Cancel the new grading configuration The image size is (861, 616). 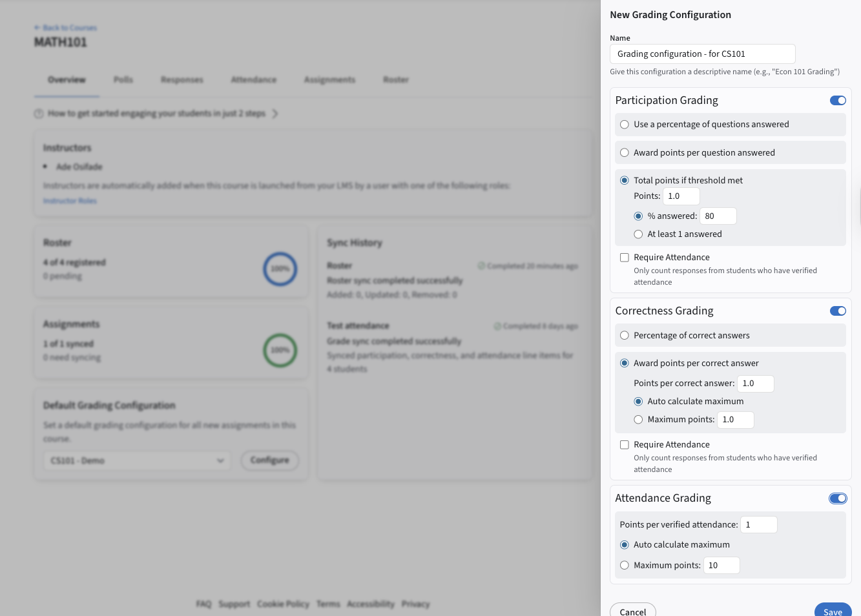pos(633,611)
